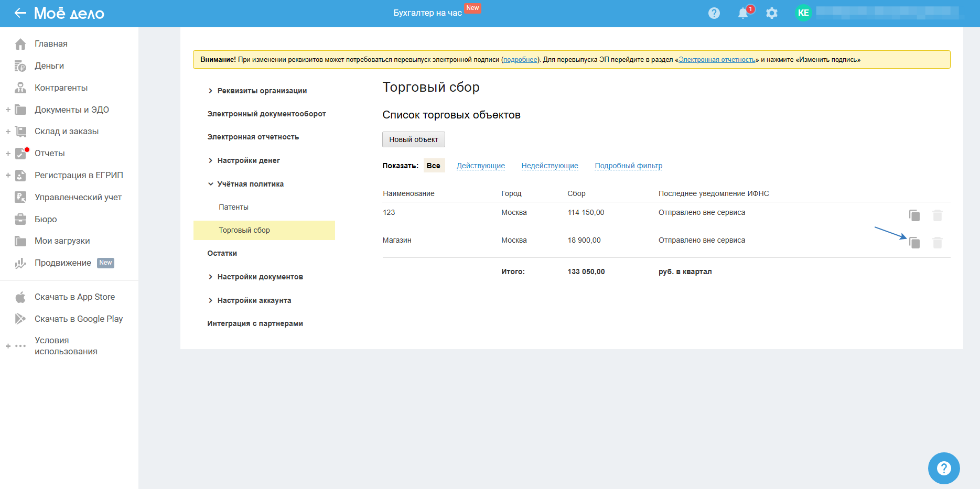Click the Главная home icon
The width and height of the screenshot is (980, 489).
click(x=20, y=44)
